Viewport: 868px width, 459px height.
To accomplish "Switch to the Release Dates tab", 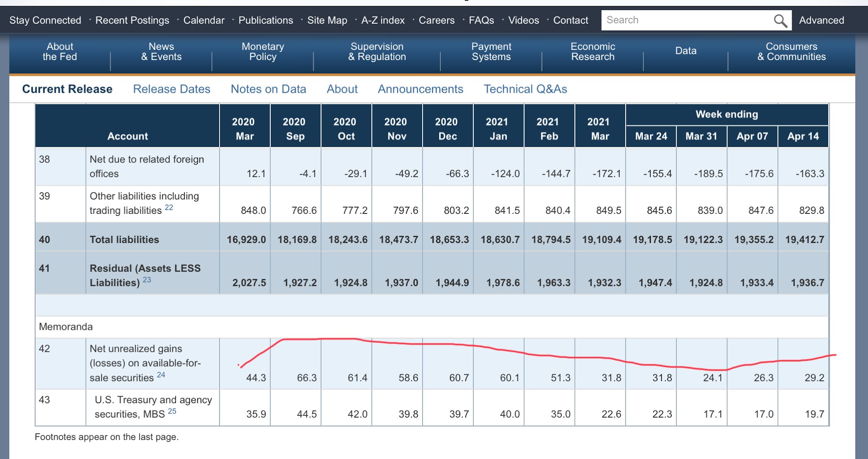I will pyautogui.click(x=172, y=89).
